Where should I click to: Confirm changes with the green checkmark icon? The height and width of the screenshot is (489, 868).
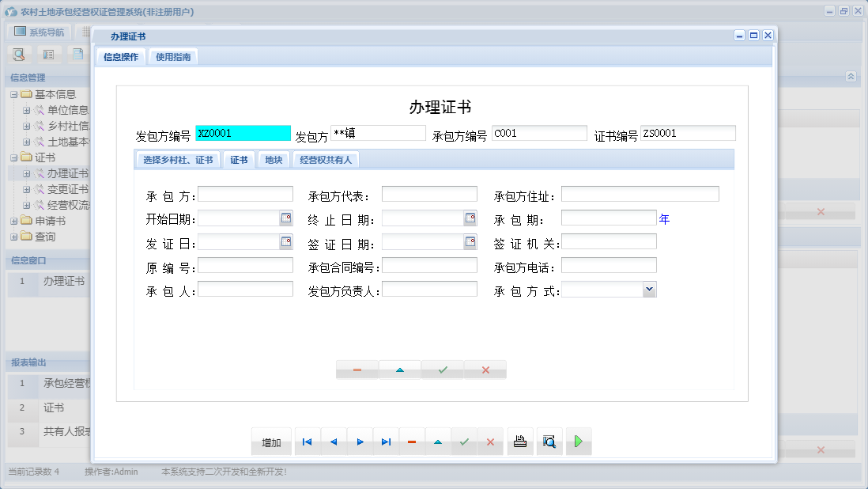point(464,442)
